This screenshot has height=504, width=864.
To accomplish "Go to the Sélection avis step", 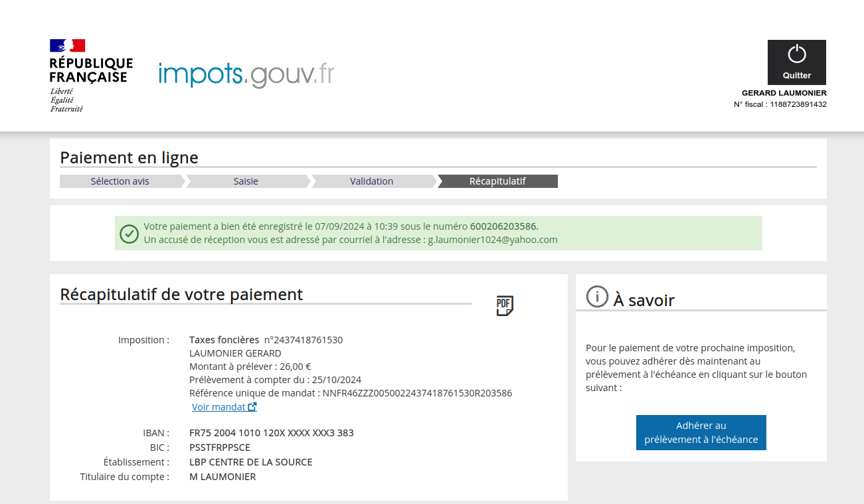I will pyautogui.click(x=120, y=181).
